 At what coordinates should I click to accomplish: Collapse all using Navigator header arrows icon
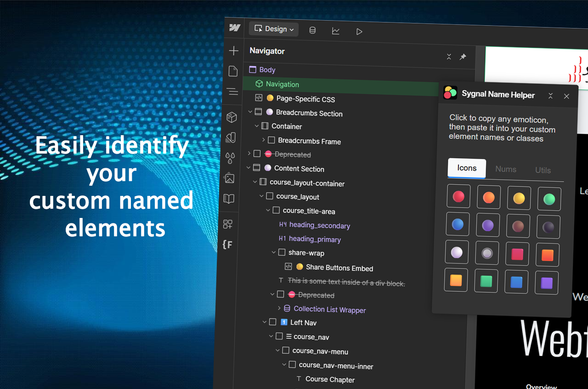point(449,57)
